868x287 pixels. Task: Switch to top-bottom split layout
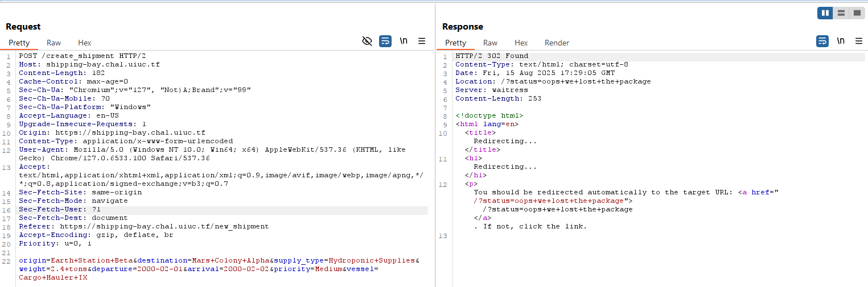click(x=841, y=13)
